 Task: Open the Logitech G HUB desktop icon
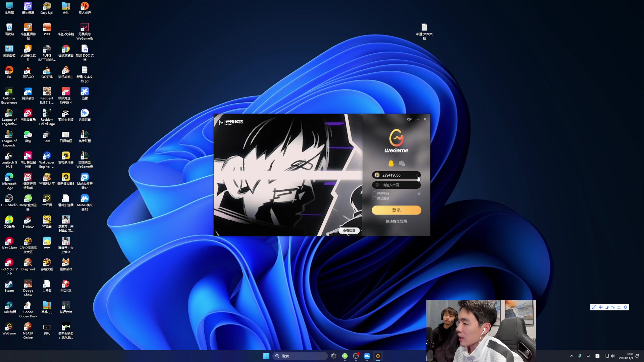9,160
